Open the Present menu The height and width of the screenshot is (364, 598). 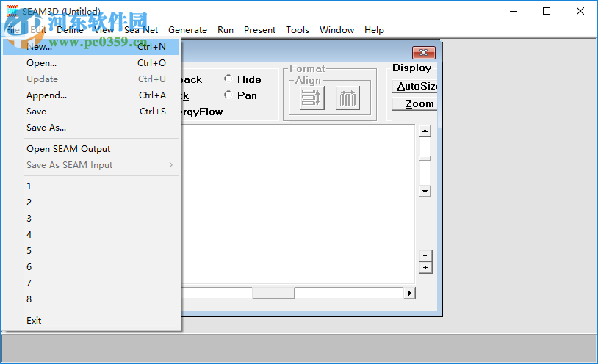(260, 30)
